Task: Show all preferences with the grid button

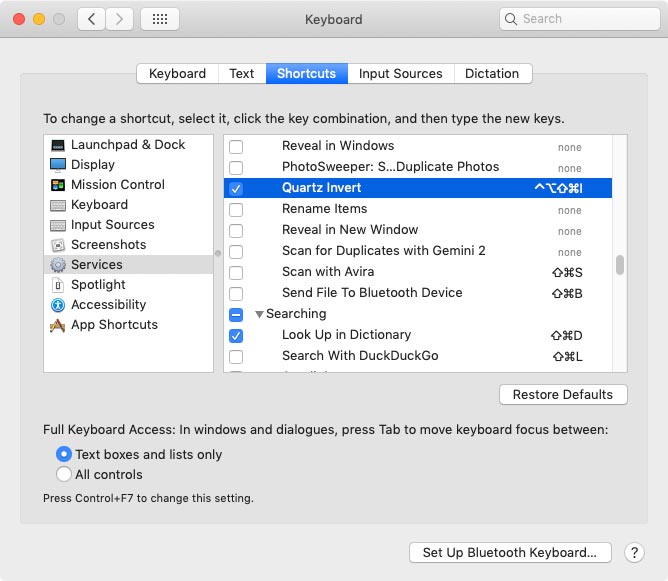Action: 160,19
